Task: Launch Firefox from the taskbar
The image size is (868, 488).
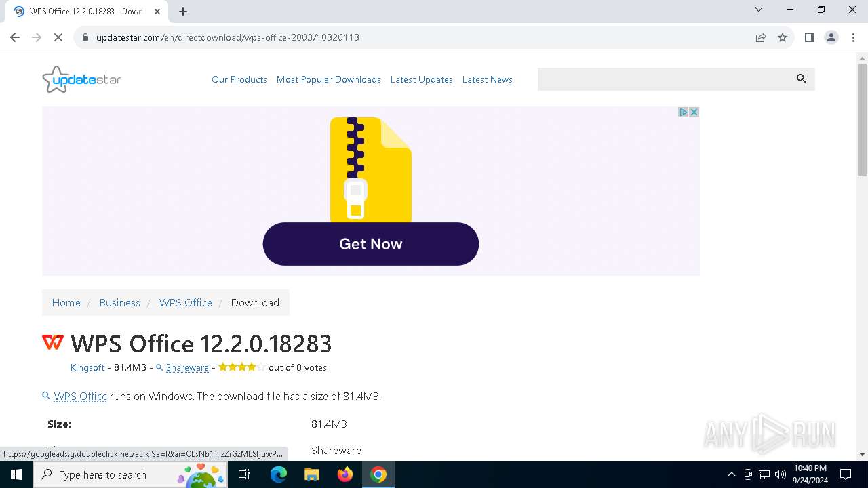Action: (345, 474)
